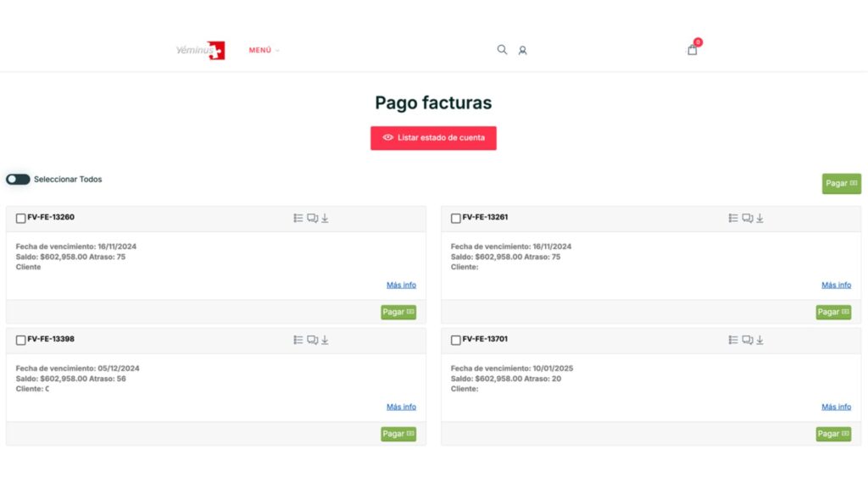Click the search magnifier icon in header
Viewport: 868px width, 488px height.
[502, 50]
